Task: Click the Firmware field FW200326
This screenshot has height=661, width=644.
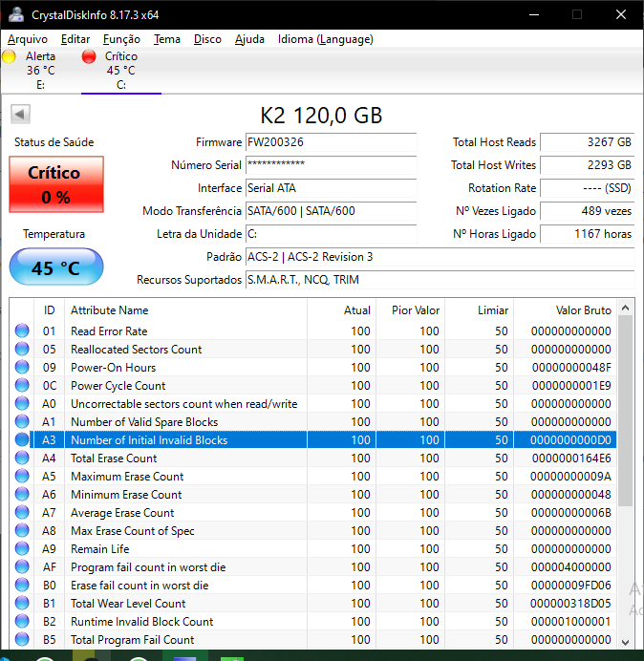Action: (331, 142)
